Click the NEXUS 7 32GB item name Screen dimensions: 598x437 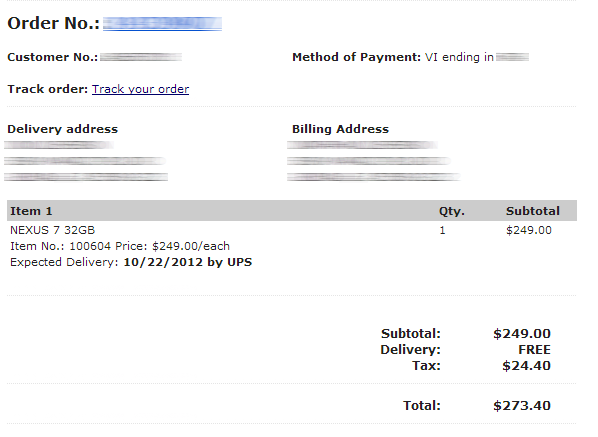tap(53, 230)
